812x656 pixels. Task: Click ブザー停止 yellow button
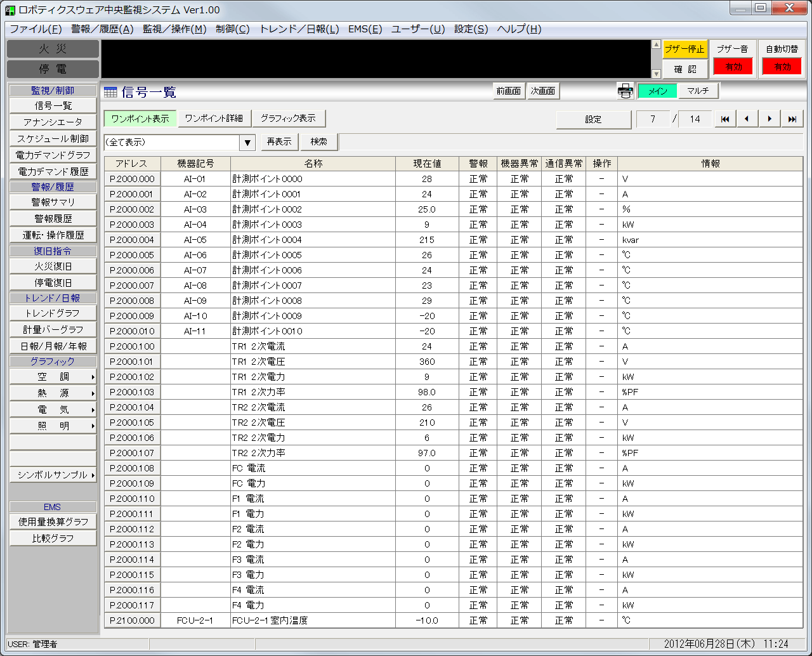[x=684, y=49]
